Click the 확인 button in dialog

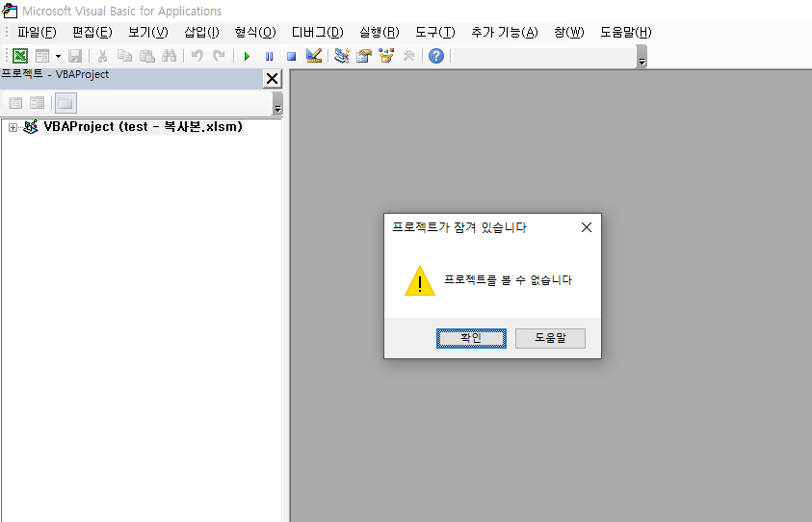[471, 338]
